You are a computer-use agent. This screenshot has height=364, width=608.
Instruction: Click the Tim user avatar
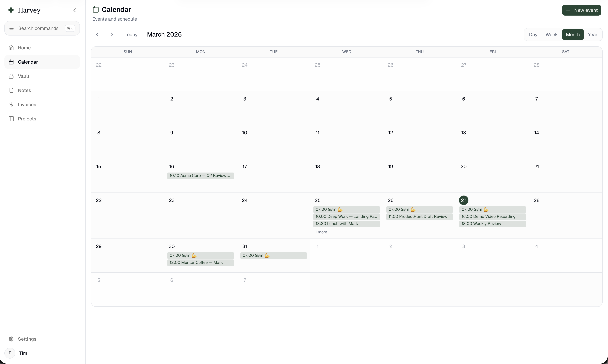click(10, 353)
